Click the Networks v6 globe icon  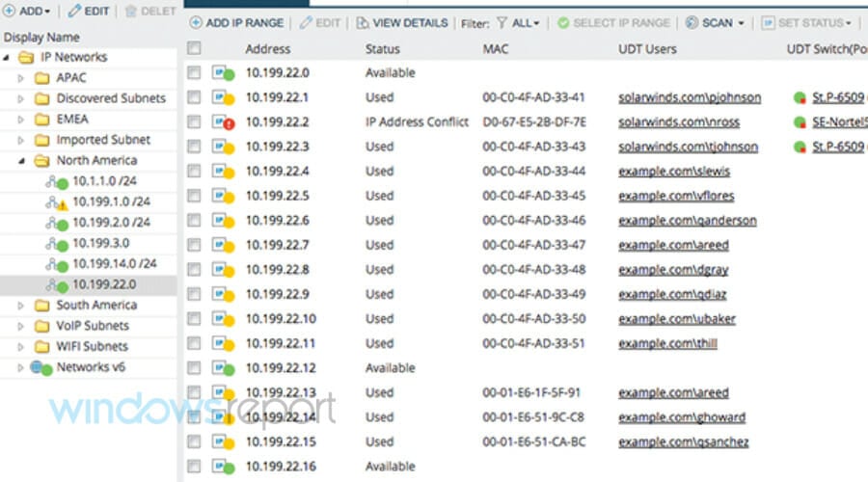click(41, 367)
